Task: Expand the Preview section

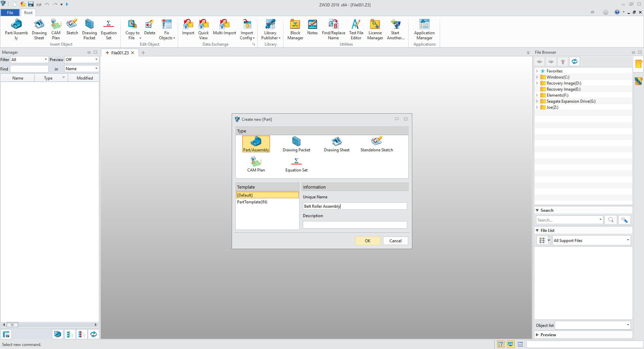Action: pyautogui.click(x=537, y=335)
